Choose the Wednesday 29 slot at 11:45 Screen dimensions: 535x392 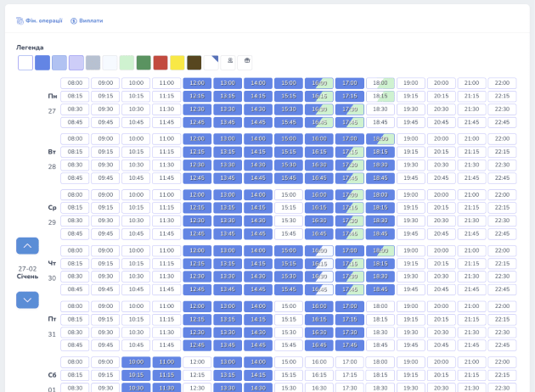coord(166,234)
